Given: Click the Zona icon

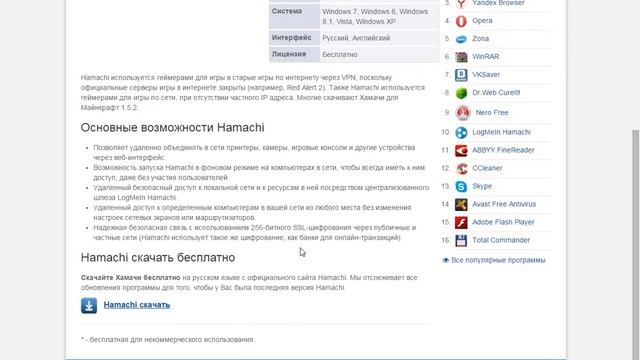Looking at the screenshot, I should click(461, 39).
